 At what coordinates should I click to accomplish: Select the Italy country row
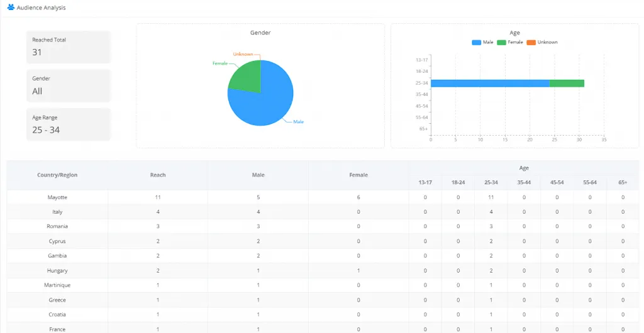[x=57, y=212]
